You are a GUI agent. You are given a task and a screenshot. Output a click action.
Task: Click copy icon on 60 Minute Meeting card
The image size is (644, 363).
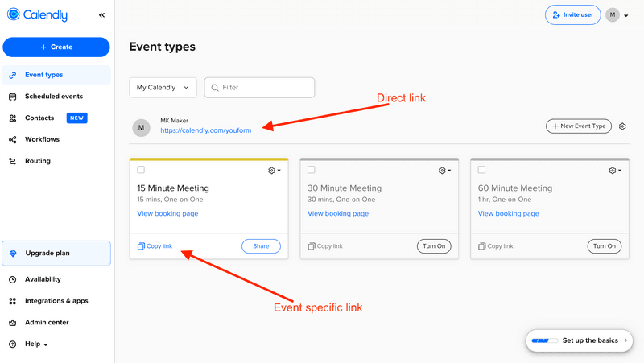(481, 246)
